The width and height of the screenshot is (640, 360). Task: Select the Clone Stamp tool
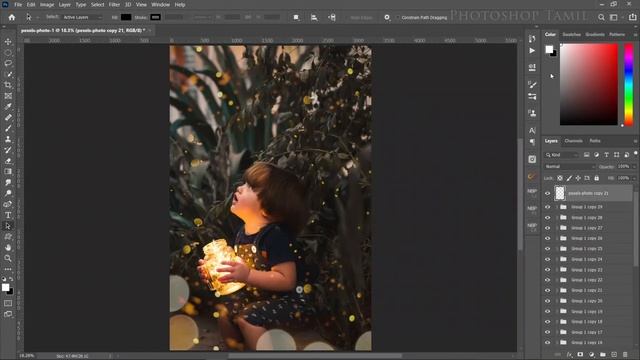pos(8,139)
